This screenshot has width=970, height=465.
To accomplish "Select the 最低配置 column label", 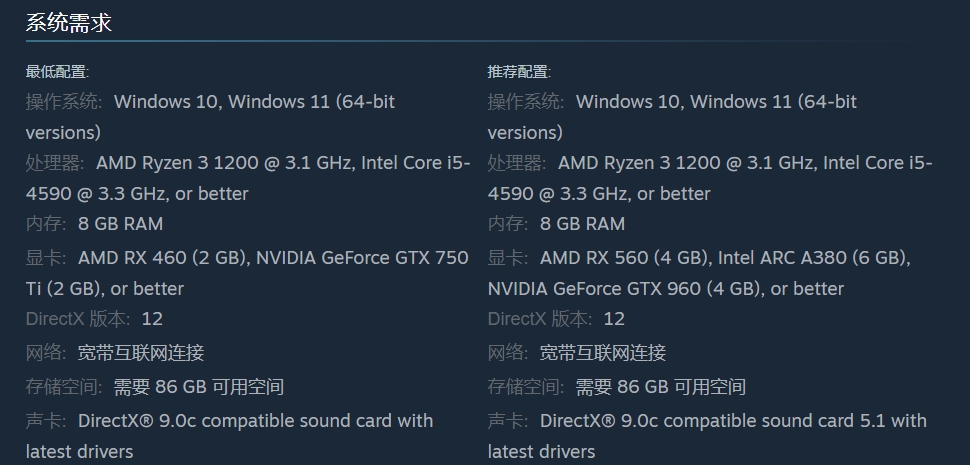I will click(57, 72).
